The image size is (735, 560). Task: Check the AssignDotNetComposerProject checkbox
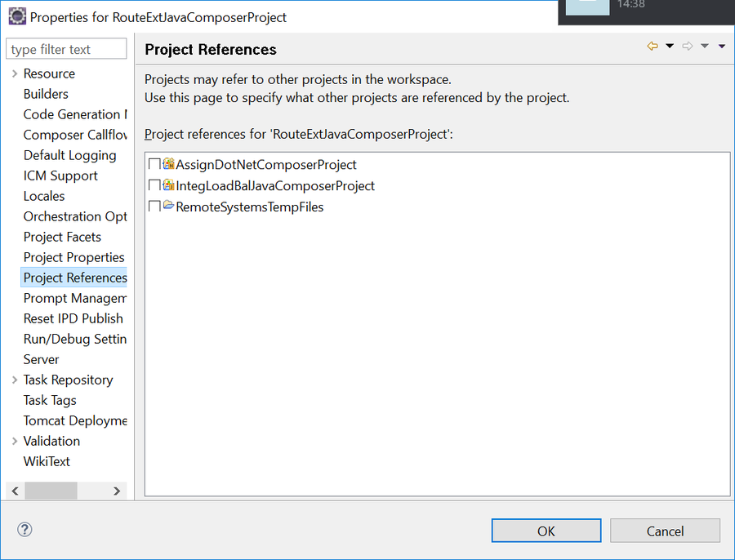pyautogui.click(x=154, y=164)
